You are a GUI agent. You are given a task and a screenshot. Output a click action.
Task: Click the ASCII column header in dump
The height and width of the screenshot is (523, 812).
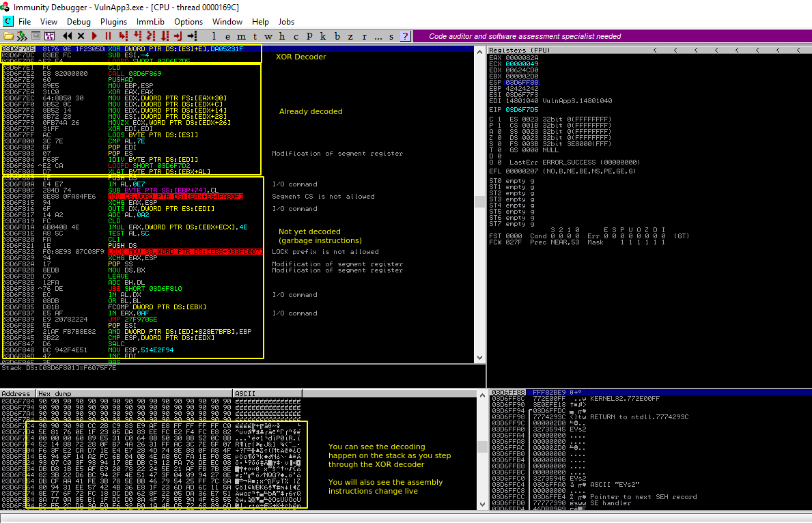click(x=268, y=393)
